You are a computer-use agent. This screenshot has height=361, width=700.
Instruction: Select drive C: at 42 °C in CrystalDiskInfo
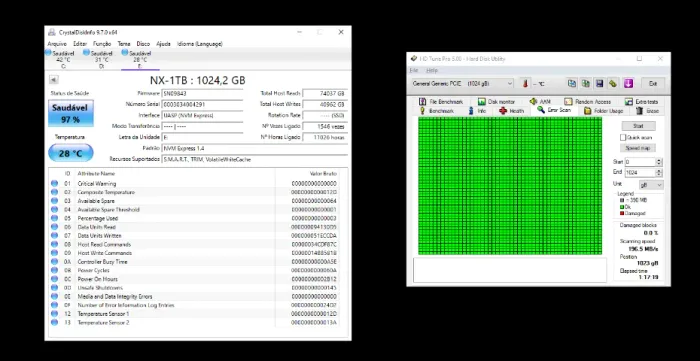pyautogui.click(x=63, y=59)
